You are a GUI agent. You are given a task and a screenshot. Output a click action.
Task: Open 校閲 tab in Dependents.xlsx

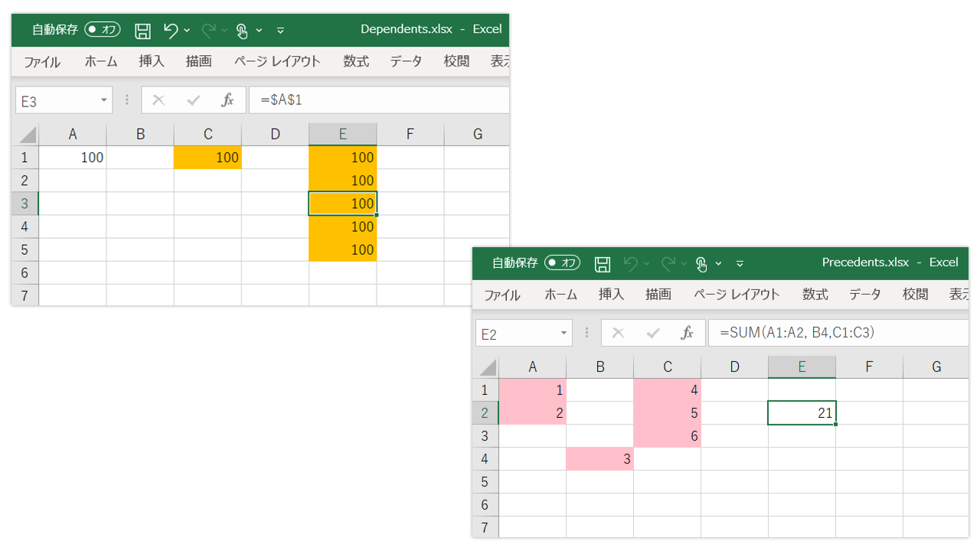click(x=456, y=62)
